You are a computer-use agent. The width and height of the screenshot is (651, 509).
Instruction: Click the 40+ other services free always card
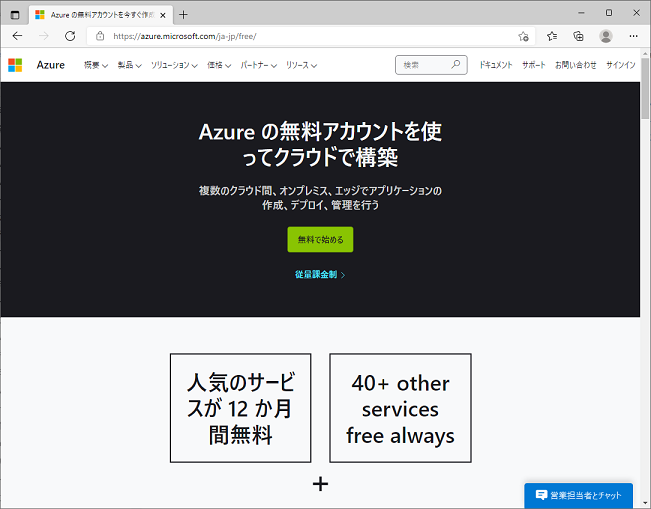[x=400, y=408]
